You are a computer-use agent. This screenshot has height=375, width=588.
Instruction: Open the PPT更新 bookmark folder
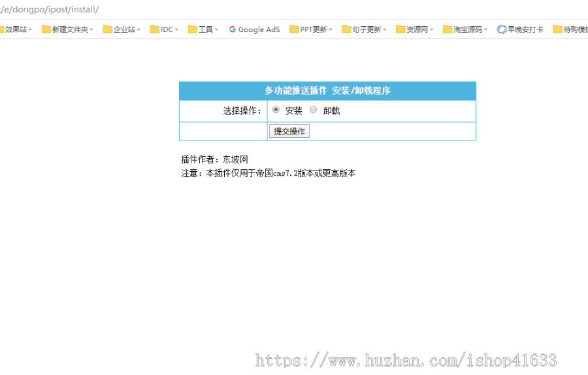tap(311, 29)
